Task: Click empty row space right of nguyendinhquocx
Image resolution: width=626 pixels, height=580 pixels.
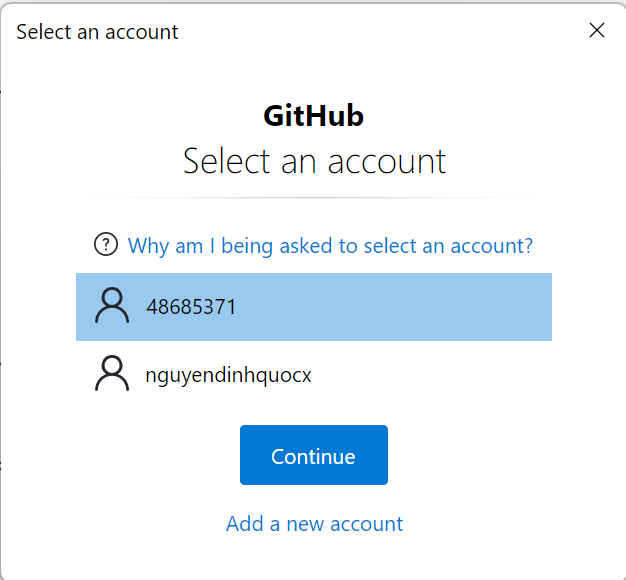Action: 440,375
